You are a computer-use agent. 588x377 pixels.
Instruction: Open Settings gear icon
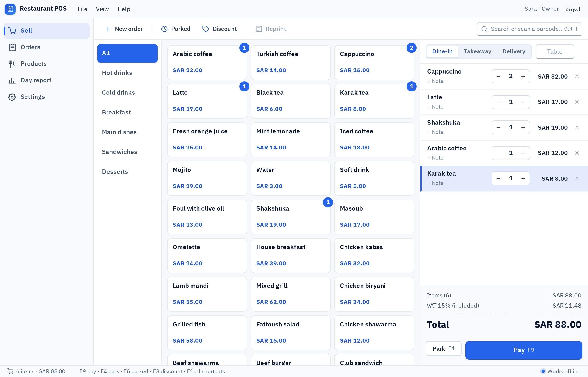pos(12,97)
